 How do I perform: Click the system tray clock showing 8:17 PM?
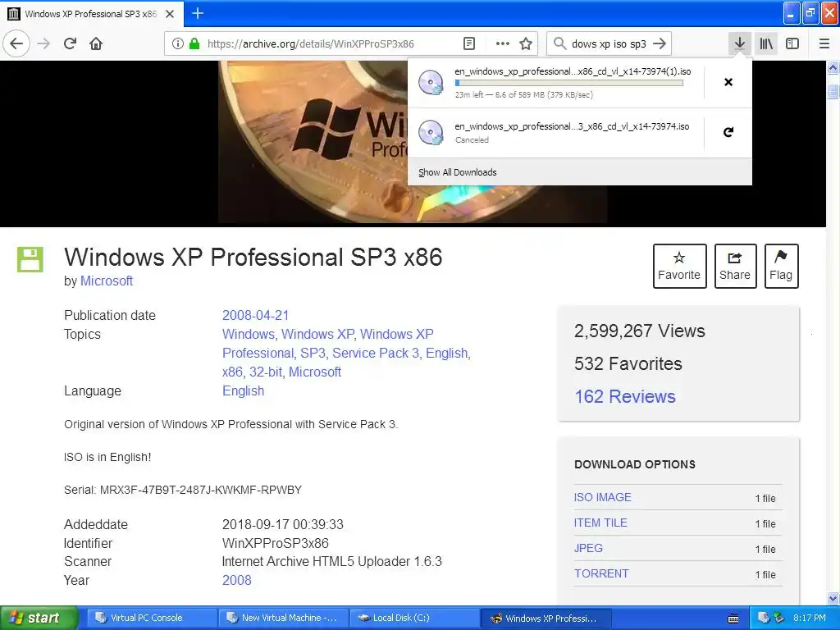click(x=810, y=618)
